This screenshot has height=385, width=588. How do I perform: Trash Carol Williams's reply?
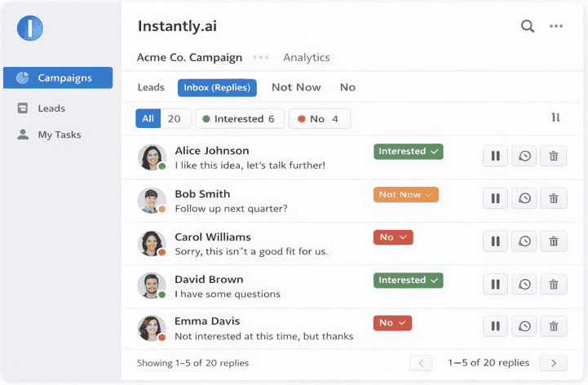[554, 241]
